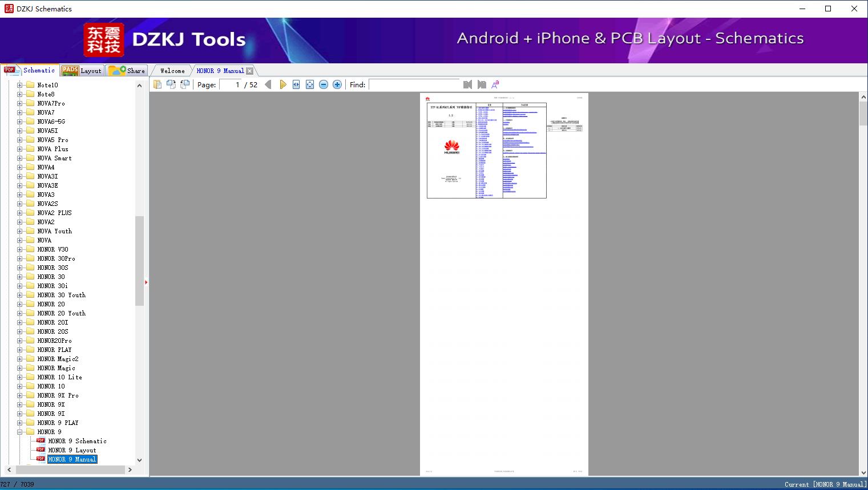Zoom out with the minus icon
This screenshot has height=490, width=868.
324,84
